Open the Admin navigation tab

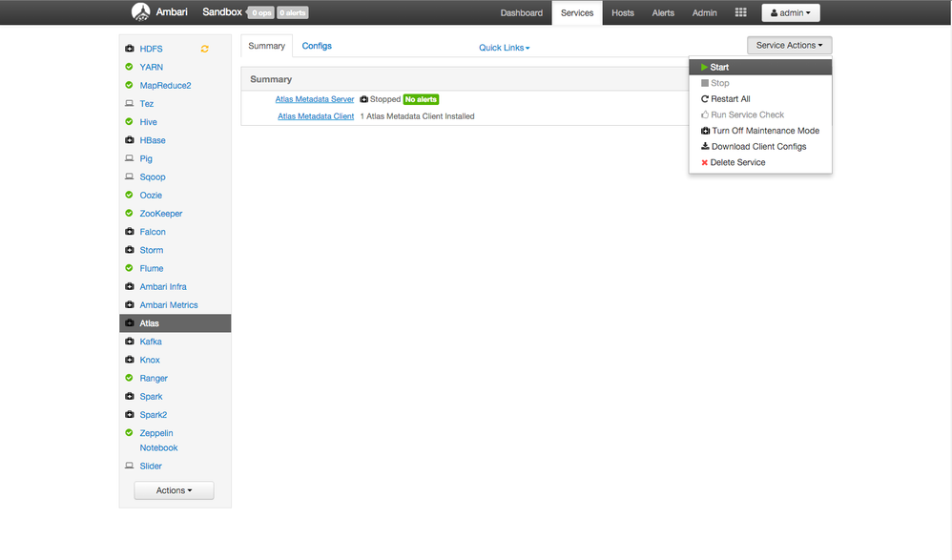(705, 12)
